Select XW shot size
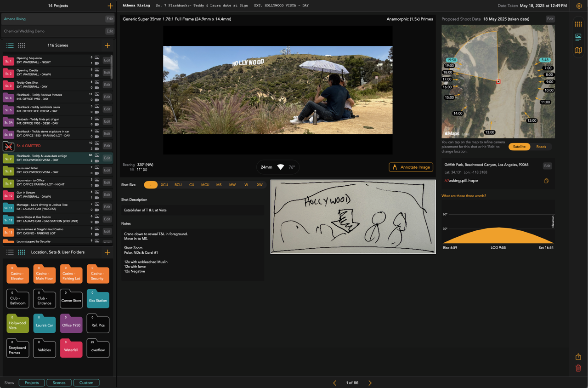This screenshot has height=388, width=588. (x=260, y=185)
